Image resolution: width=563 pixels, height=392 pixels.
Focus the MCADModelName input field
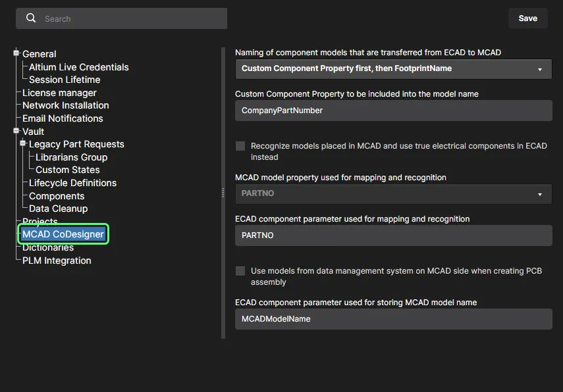coord(393,319)
